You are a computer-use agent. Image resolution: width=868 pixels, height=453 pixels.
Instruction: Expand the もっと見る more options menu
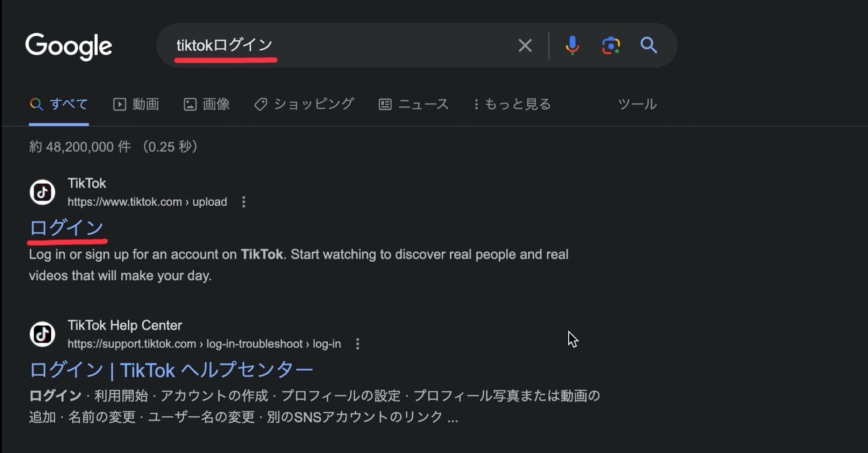point(512,104)
